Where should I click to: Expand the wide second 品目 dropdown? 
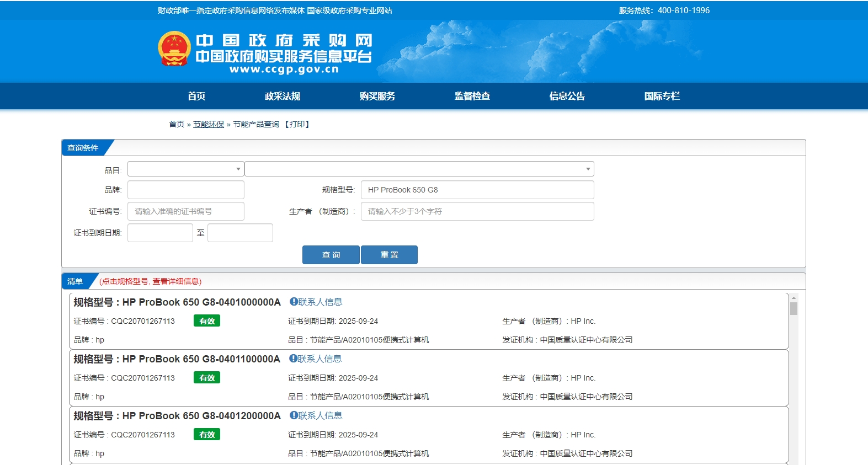tap(419, 169)
